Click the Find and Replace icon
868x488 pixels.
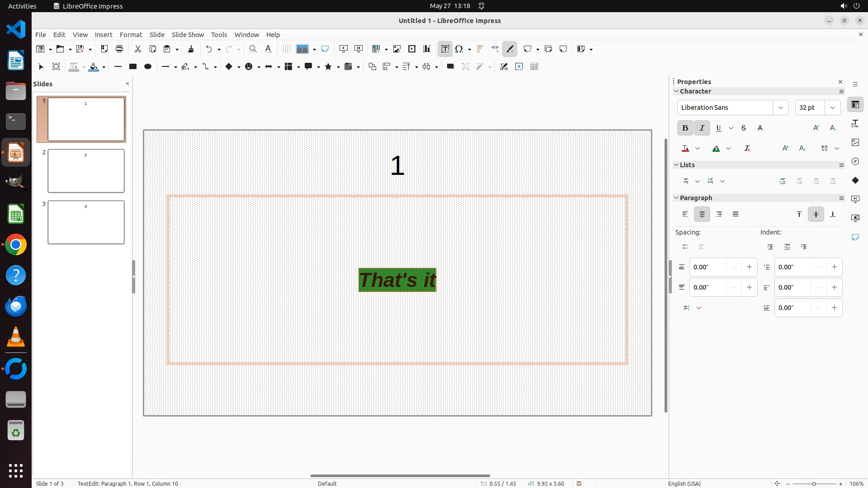tap(253, 49)
